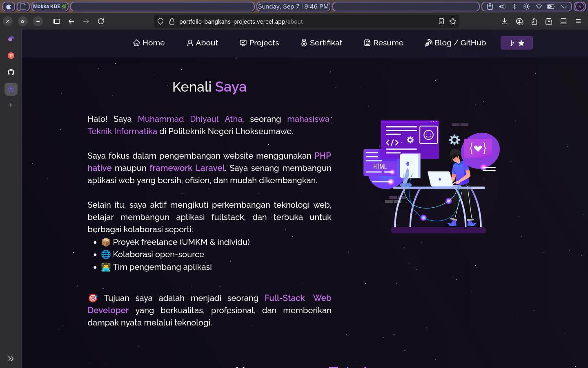
Task: Click the Zen browser bird icon in sidebar
Action: pyautogui.click(x=11, y=38)
